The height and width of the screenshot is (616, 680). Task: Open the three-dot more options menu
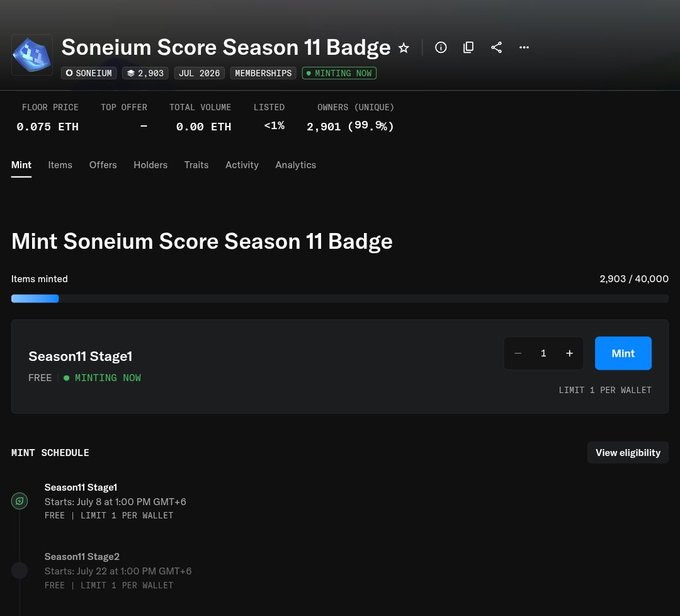524,47
